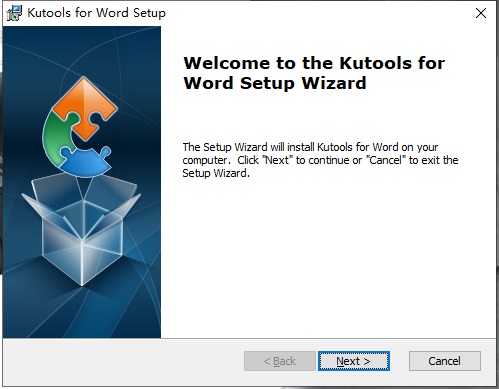Click banner area beneath the glass box
The width and height of the screenshot is (499, 389).
pos(82,312)
